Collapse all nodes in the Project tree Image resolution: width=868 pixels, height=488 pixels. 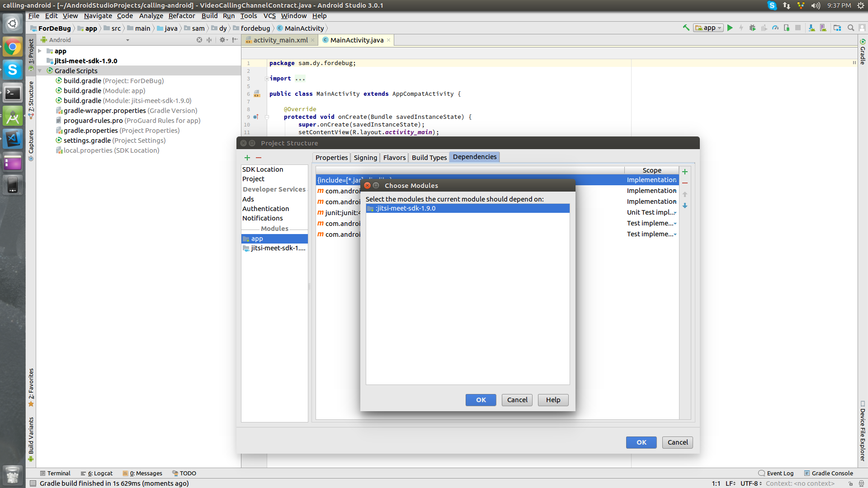point(209,40)
